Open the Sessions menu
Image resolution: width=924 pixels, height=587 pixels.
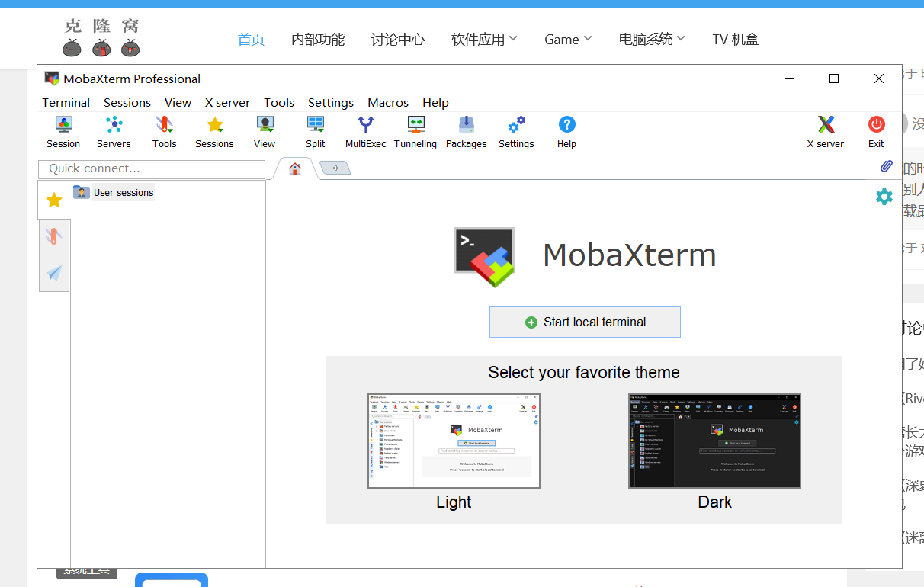point(127,102)
